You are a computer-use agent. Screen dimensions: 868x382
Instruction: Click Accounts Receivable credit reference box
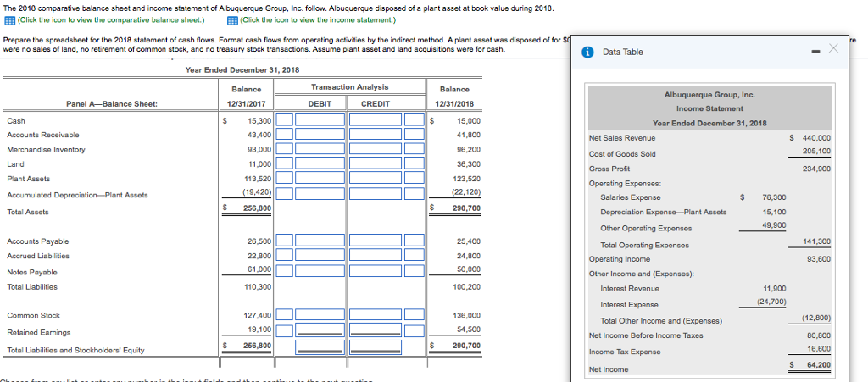(414, 134)
